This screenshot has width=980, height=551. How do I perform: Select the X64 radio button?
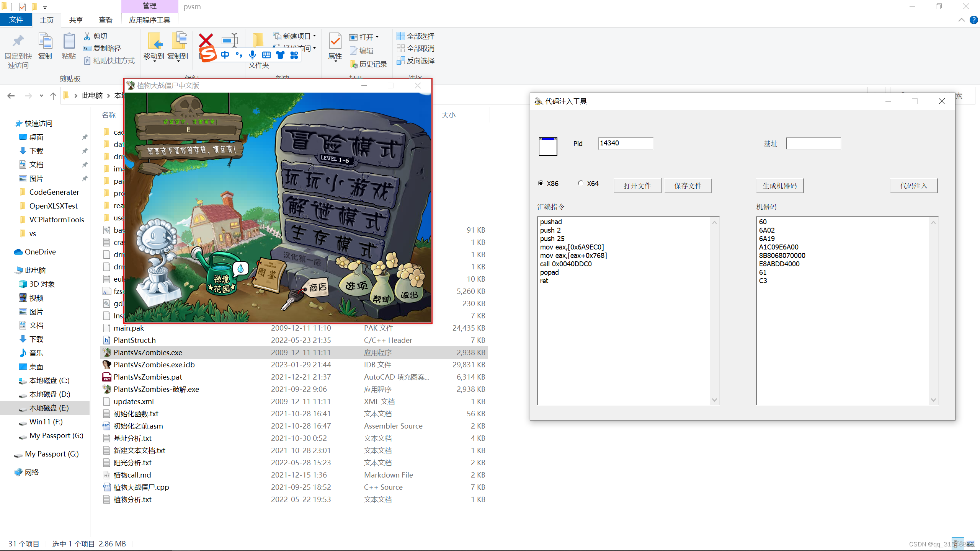(x=581, y=183)
